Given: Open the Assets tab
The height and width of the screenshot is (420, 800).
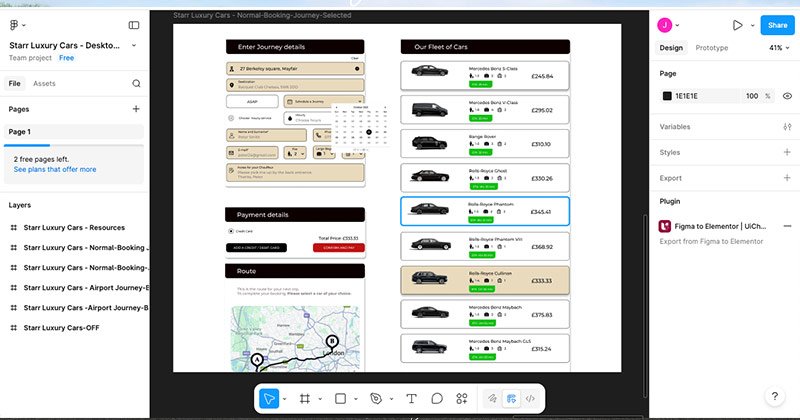Looking at the screenshot, I should pos(44,84).
